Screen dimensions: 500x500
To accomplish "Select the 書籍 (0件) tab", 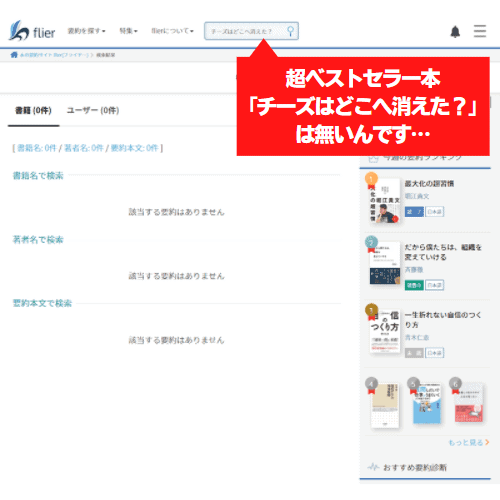I will (33, 110).
